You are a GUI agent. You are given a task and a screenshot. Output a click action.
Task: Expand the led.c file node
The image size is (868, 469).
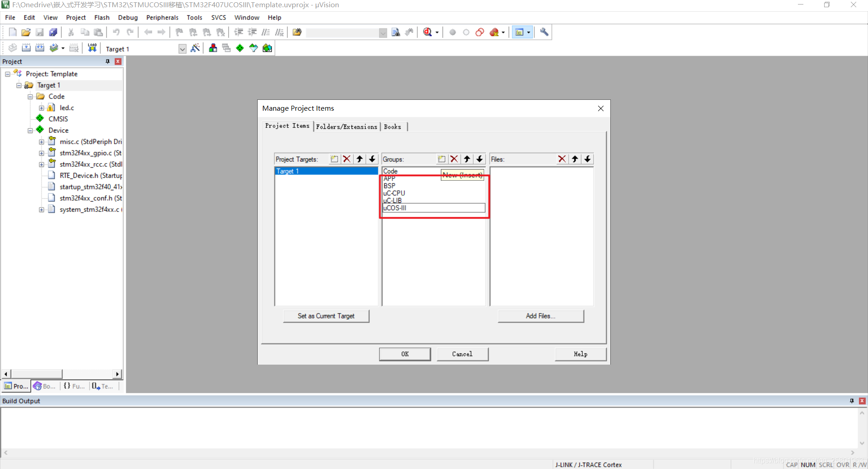point(42,108)
